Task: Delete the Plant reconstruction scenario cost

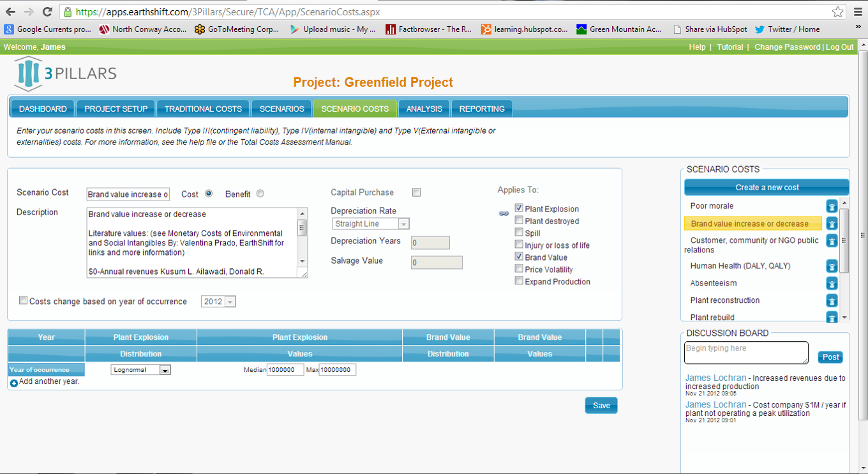Action: (832, 301)
